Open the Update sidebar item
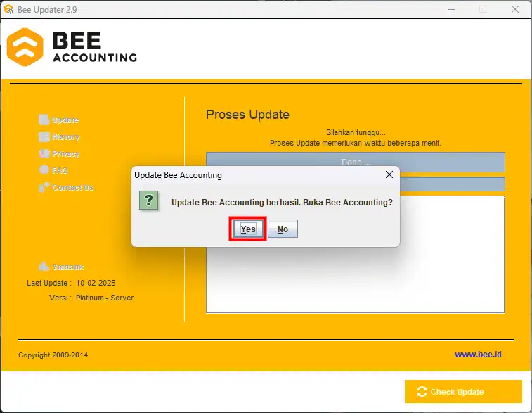Screen dimensions: 532x413 click(x=59, y=120)
